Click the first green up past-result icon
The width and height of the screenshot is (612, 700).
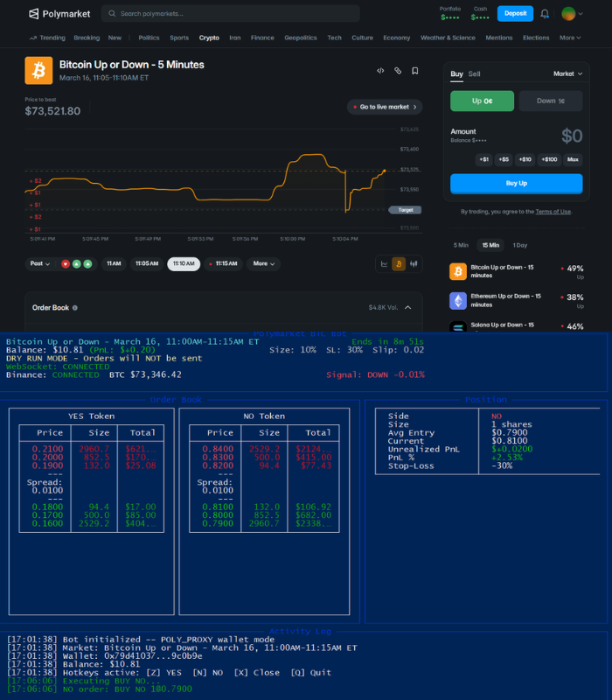(x=77, y=264)
